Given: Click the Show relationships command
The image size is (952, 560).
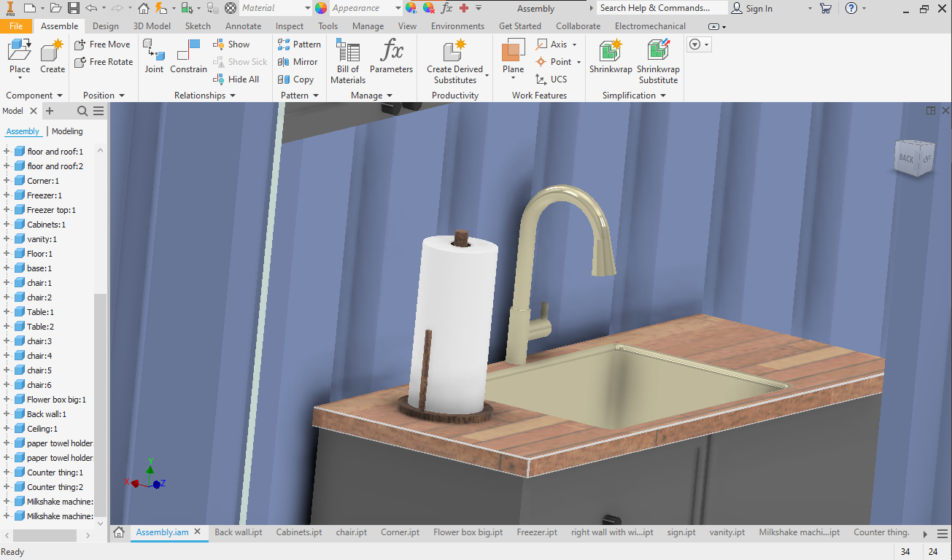Looking at the screenshot, I should tap(231, 44).
